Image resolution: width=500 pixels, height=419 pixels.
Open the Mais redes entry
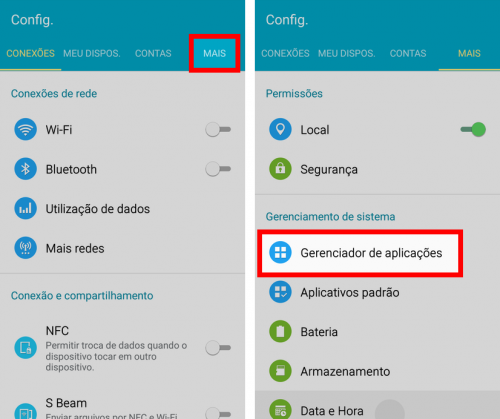click(122, 248)
